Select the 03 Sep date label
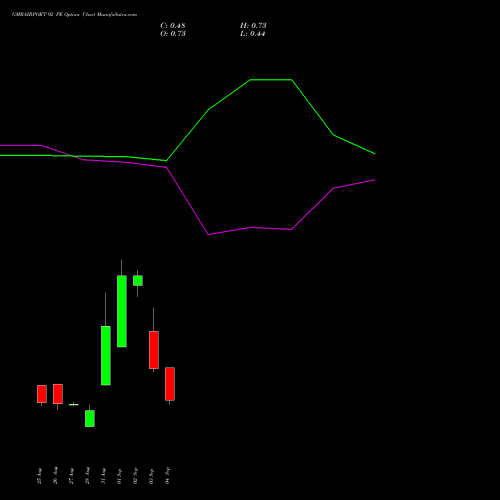 [151, 476]
